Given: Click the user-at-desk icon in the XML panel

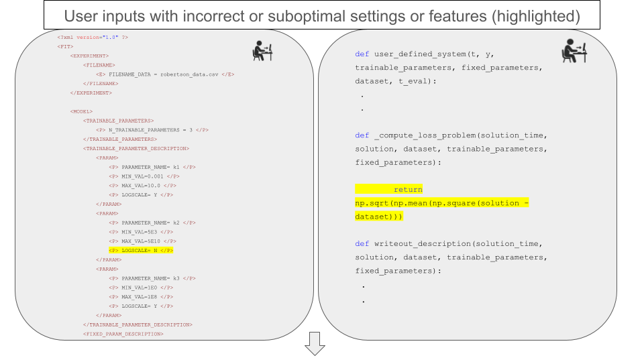Looking at the screenshot, I should pyautogui.click(x=262, y=51).
